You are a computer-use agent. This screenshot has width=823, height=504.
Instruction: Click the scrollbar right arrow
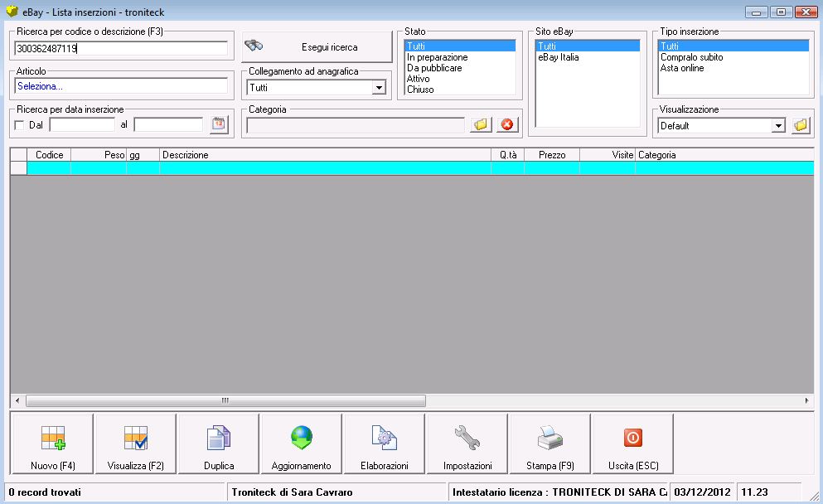point(806,400)
